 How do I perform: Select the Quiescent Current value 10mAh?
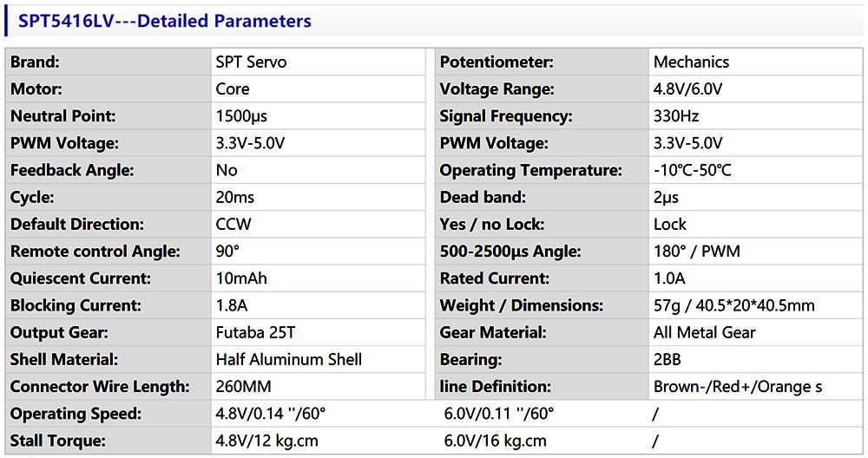pyautogui.click(x=241, y=278)
